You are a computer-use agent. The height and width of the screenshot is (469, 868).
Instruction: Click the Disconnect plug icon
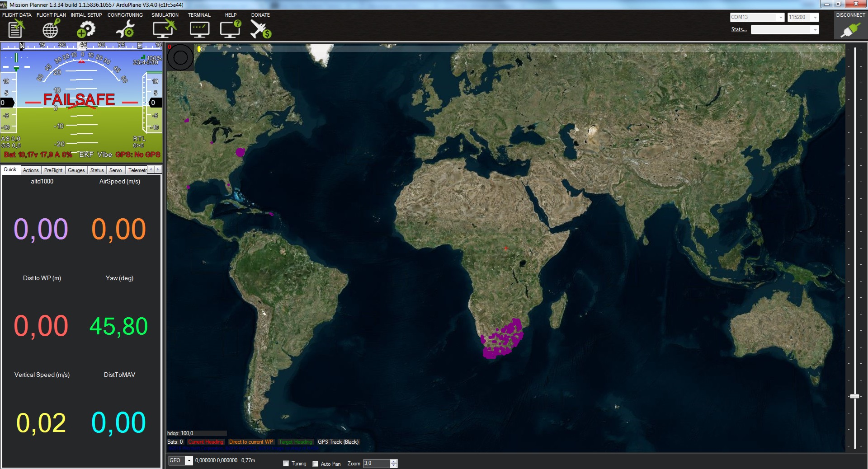click(x=850, y=30)
